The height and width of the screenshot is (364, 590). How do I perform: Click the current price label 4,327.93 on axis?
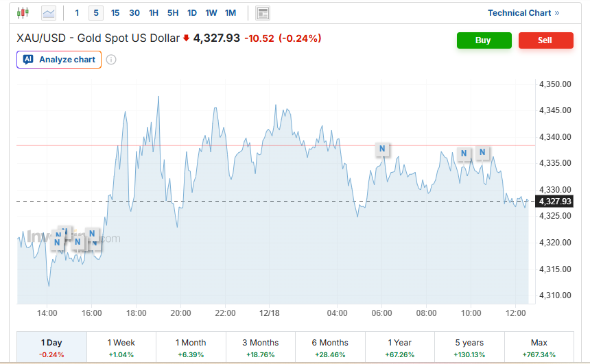tap(555, 201)
